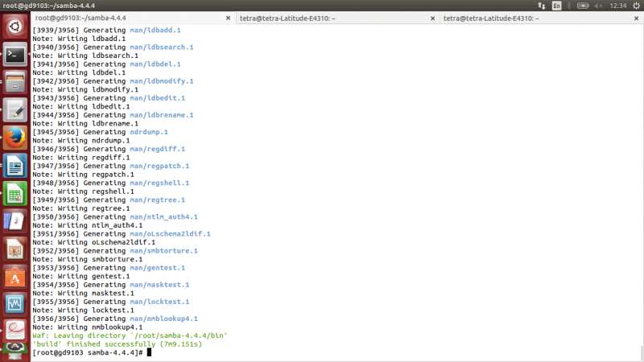The width and height of the screenshot is (644, 362).
Task: Click man/nmblookup4.1 file path
Action: 163,319
